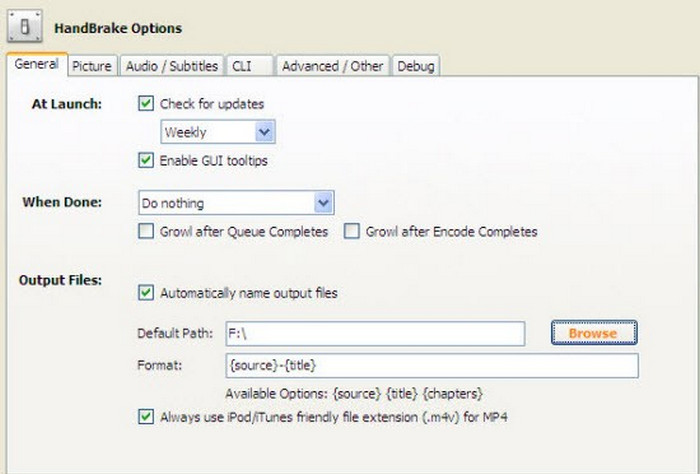Expand the Do nothing When Done dropdown
Screen dimensions: 700x474
tap(236, 203)
